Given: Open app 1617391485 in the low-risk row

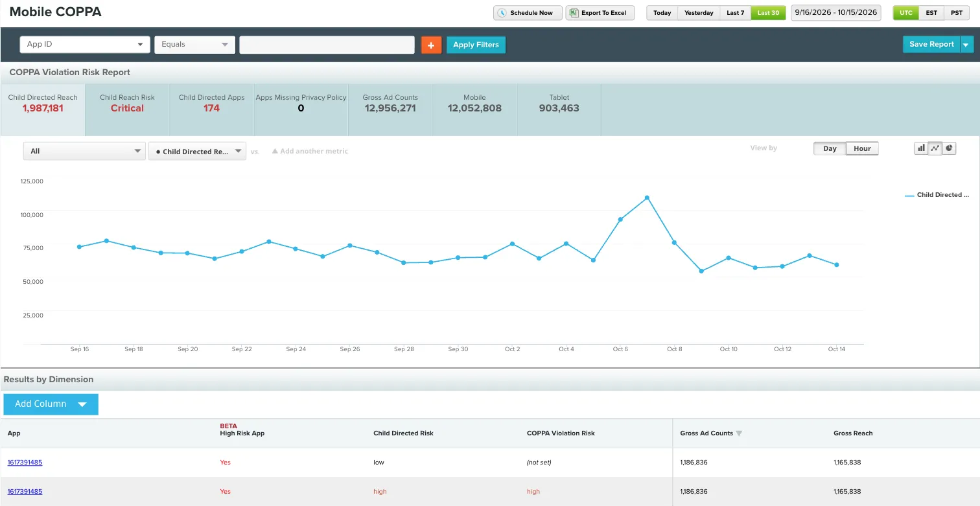Looking at the screenshot, I should [25, 463].
